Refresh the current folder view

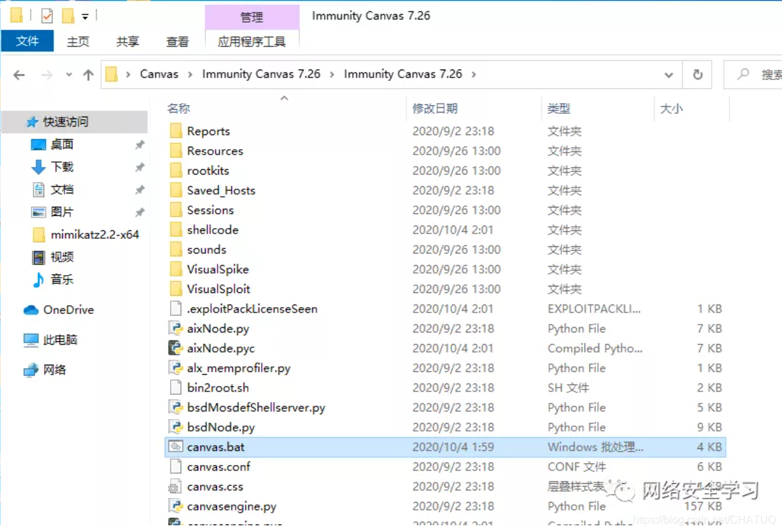point(698,75)
